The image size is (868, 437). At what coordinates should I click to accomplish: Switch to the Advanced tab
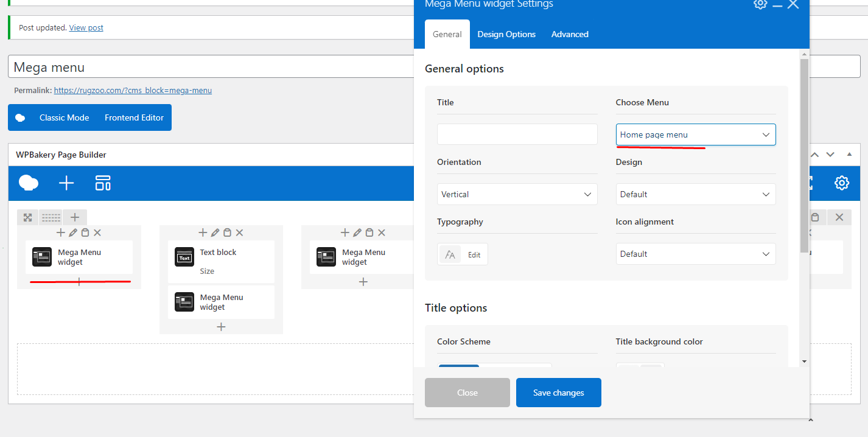(570, 34)
